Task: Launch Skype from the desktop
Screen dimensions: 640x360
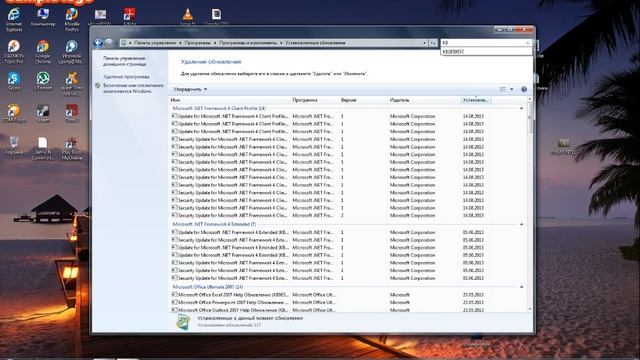Action: click(x=14, y=81)
